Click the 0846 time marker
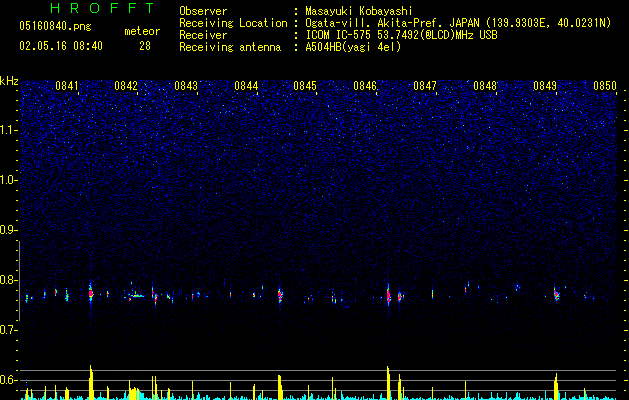The height and width of the screenshot is (400, 629). (x=365, y=86)
